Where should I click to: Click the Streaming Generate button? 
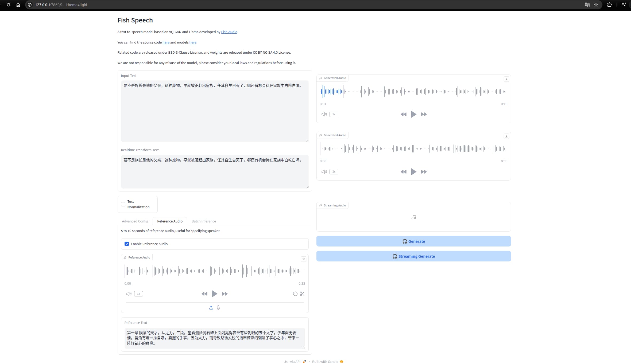coord(413,256)
